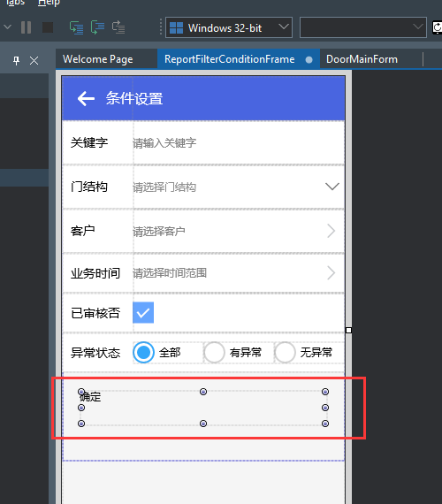This screenshot has height=504, width=442.
Task: Click the Trace Into debug icon
Action: (77, 27)
